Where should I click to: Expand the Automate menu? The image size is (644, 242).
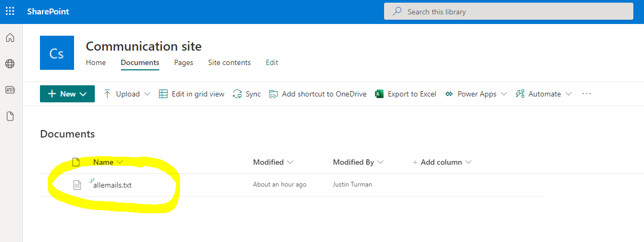(544, 94)
